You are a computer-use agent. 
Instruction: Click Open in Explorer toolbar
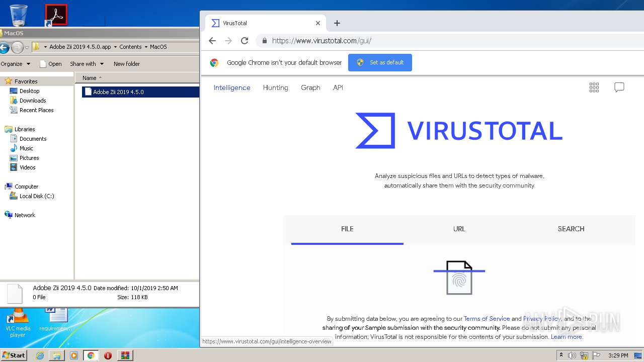click(50, 64)
